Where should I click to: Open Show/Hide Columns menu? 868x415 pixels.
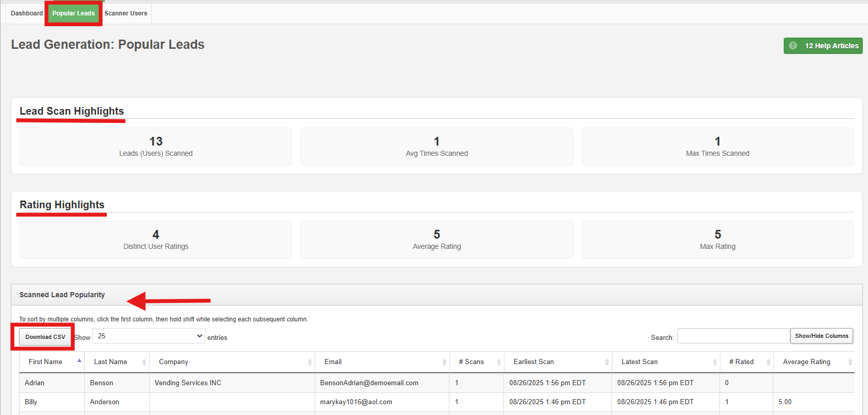[821, 336]
